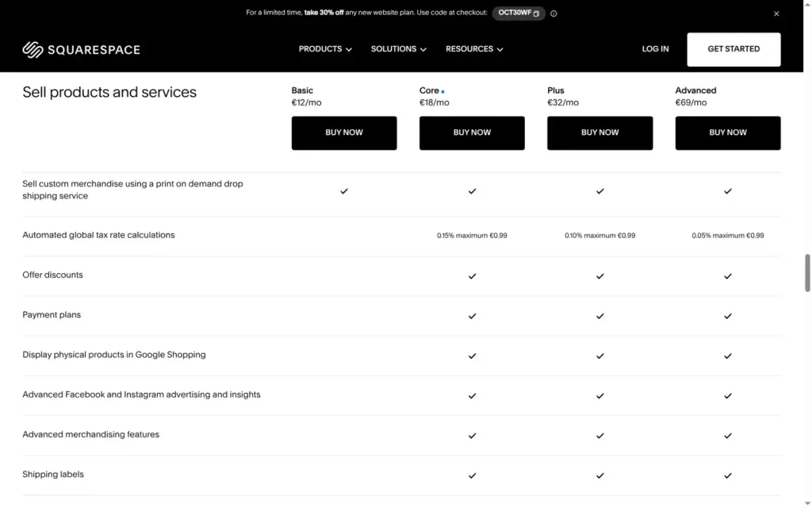
Task: Select the 0.10% maximum €0.99 tax rate text
Action: pyautogui.click(x=599, y=236)
